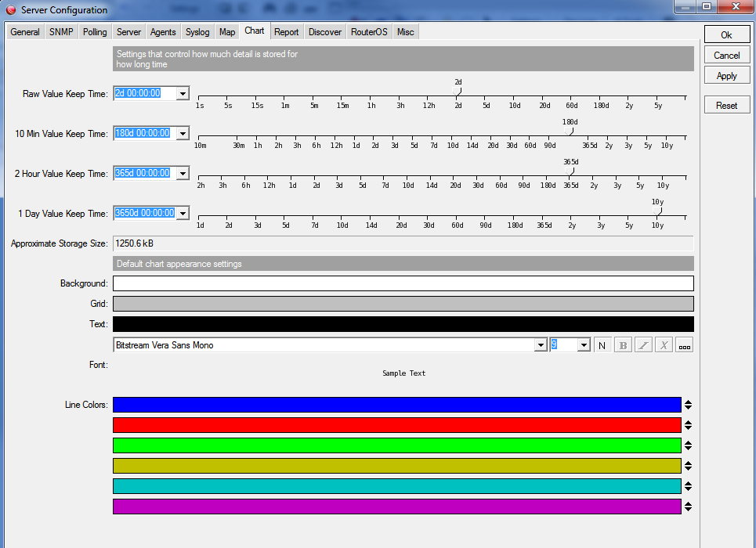Click 1 Day Value slider handle at 10y
Screen dimensions: 756x548
click(x=657, y=211)
